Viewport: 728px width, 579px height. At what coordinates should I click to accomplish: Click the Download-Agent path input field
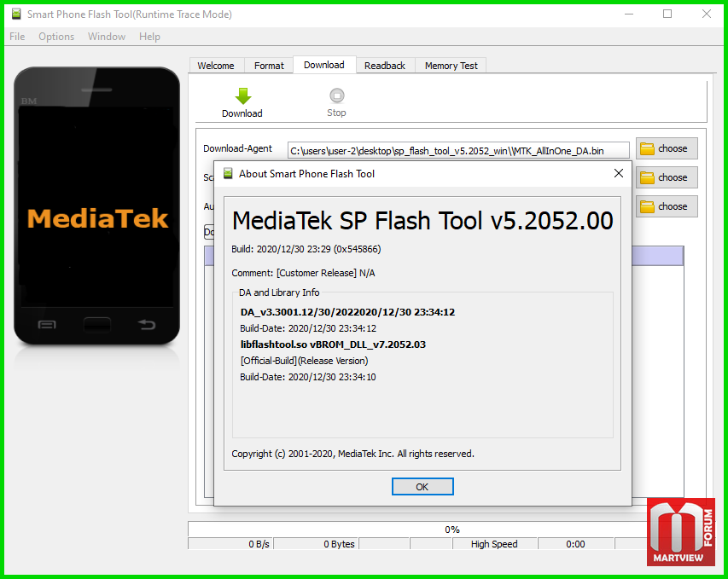click(458, 151)
